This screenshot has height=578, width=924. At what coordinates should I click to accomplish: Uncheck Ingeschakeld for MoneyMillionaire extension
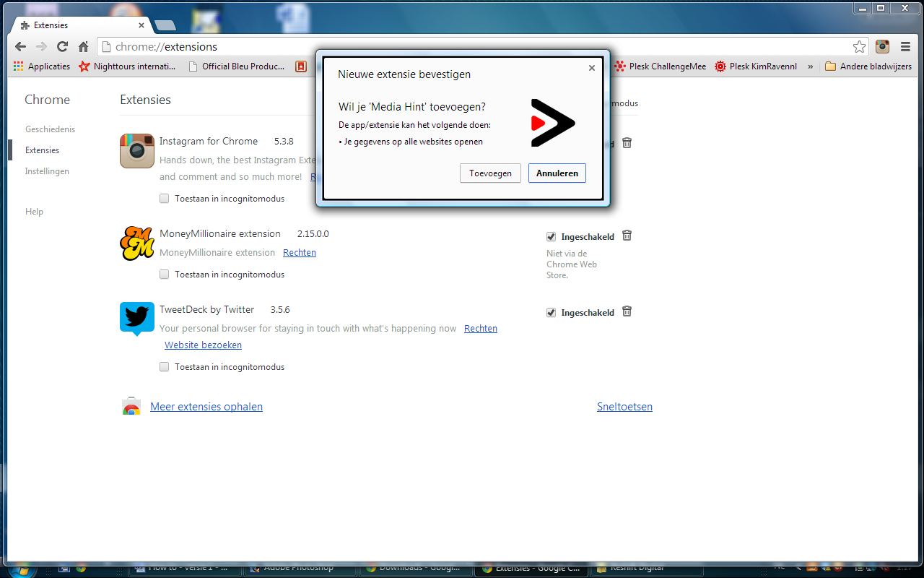552,237
